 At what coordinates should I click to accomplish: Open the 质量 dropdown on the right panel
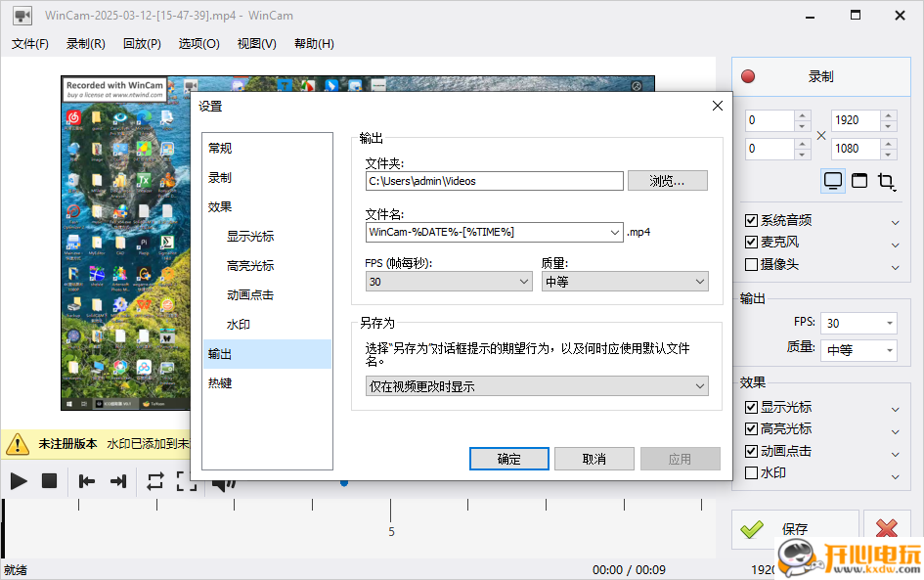pos(858,350)
